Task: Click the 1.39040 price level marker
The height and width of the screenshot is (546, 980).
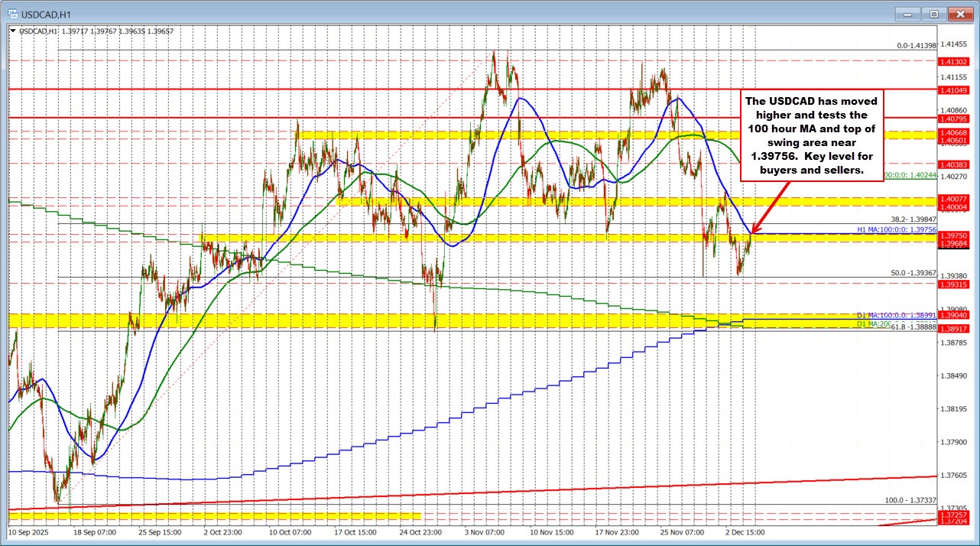Action: 956,314
